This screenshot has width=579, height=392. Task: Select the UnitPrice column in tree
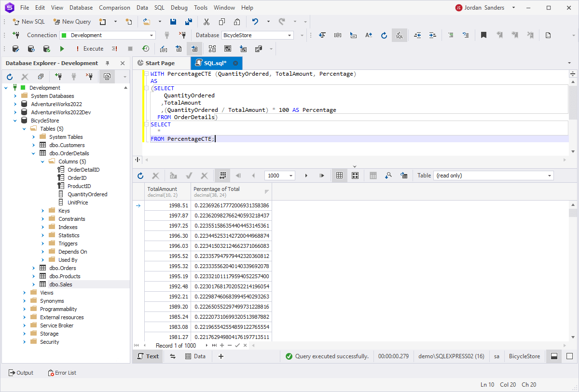pyautogui.click(x=78, y=203)
